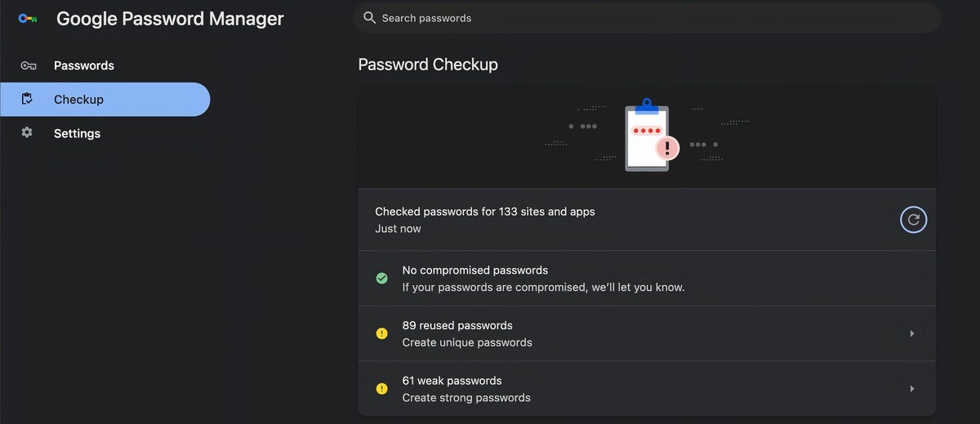Click green checkmark for no compromised passwords
The height and width of the screenshot is (424, 980).
[381, 279]
